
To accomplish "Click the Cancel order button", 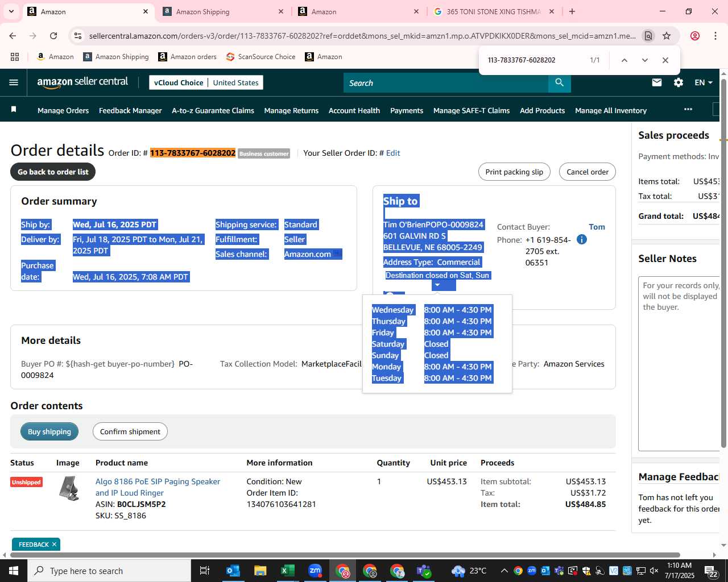I will [588, 172].
